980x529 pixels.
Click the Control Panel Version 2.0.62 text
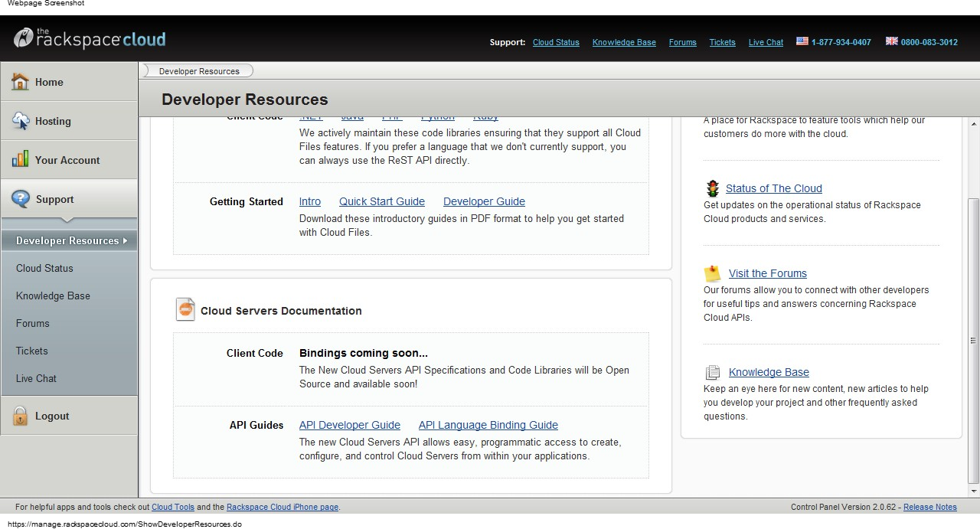click(x=844, y=507)
